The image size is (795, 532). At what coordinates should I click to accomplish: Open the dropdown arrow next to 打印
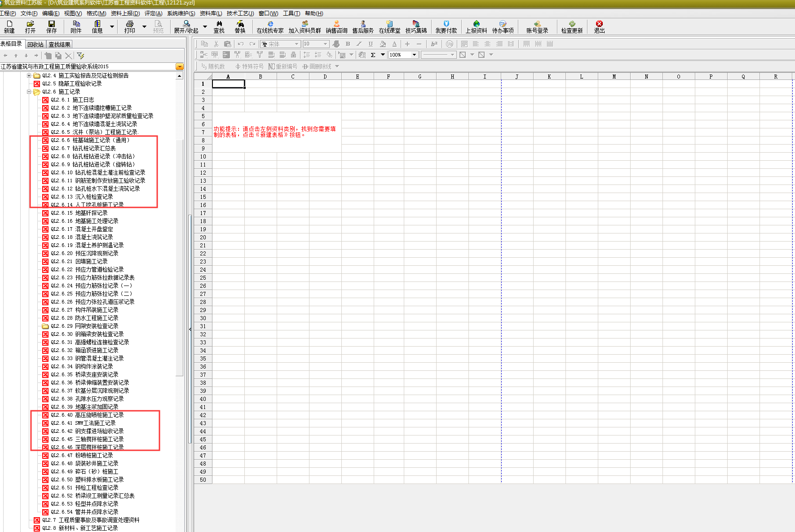click(x=144, y=27)
